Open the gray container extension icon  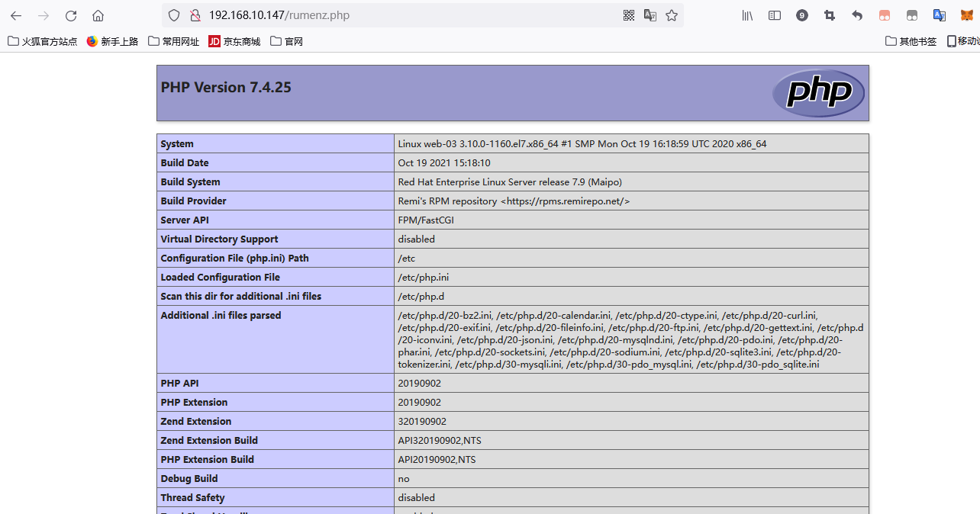[912, 15]
